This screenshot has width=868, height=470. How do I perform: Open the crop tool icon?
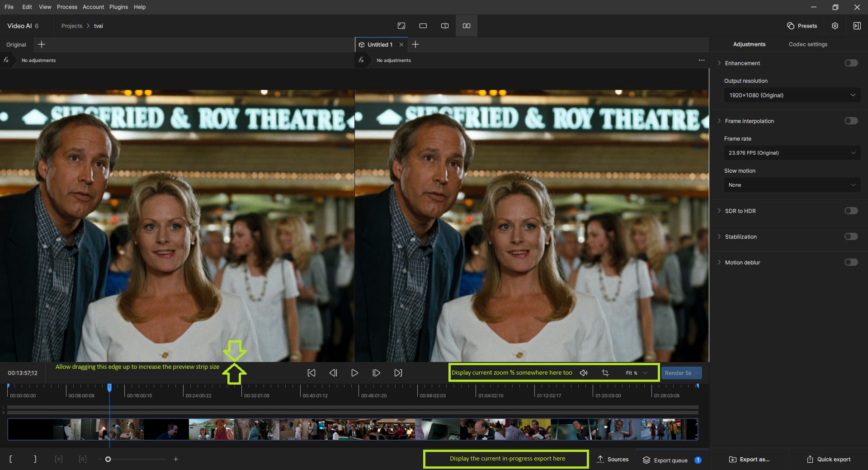click(x=605, y=373)
